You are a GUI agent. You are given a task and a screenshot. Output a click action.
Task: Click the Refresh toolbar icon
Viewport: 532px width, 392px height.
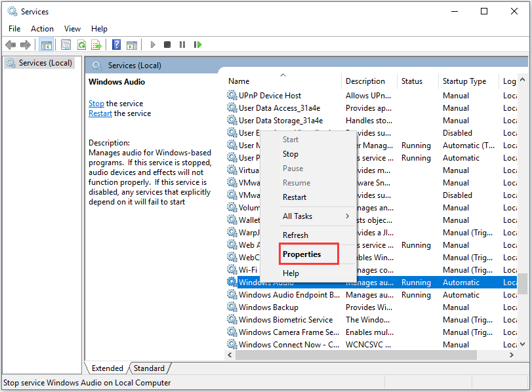click(x=81, y=45)
